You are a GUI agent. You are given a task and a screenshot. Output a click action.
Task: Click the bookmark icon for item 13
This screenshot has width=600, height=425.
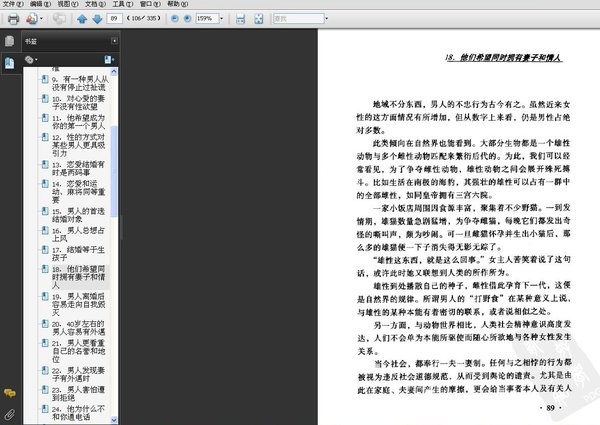tap(45, 164)
